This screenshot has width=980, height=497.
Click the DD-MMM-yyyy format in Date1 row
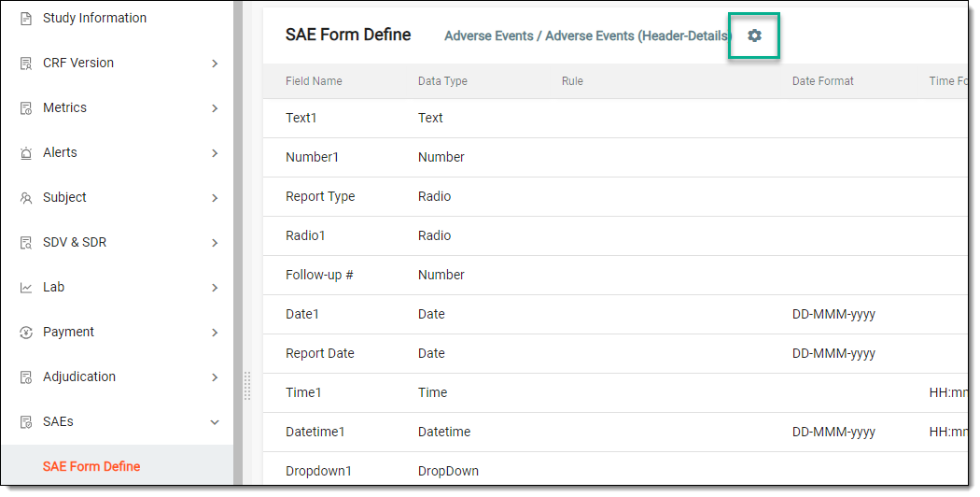[x=833, y=314]
